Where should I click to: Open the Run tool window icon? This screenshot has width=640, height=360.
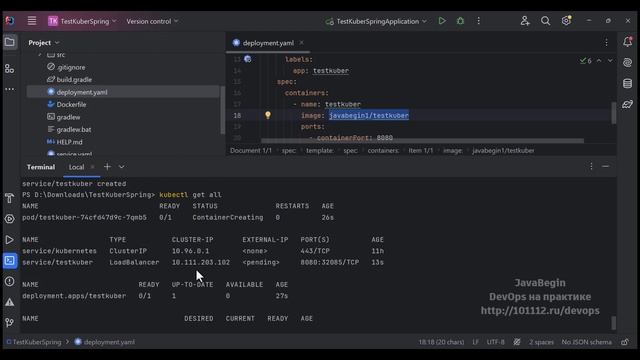click(10, 240)
